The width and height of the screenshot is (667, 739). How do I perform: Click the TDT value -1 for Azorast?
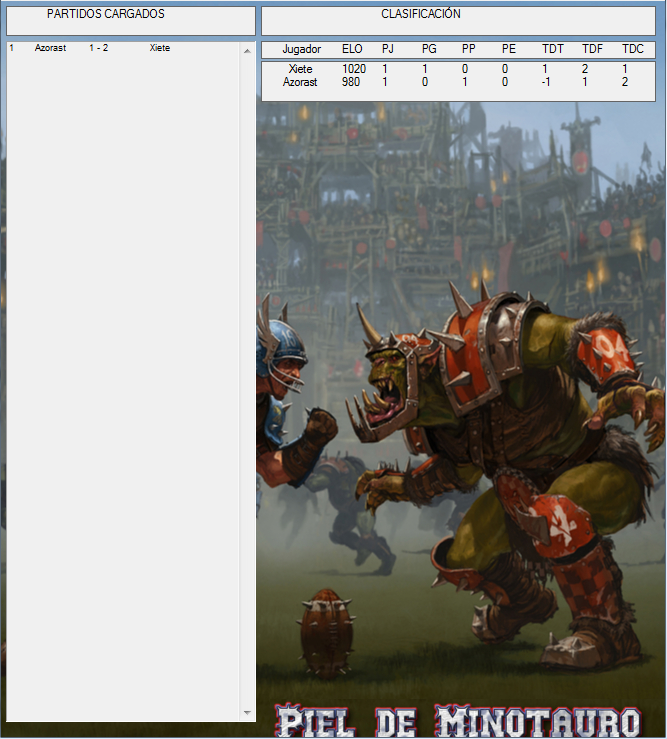point(545,82)
